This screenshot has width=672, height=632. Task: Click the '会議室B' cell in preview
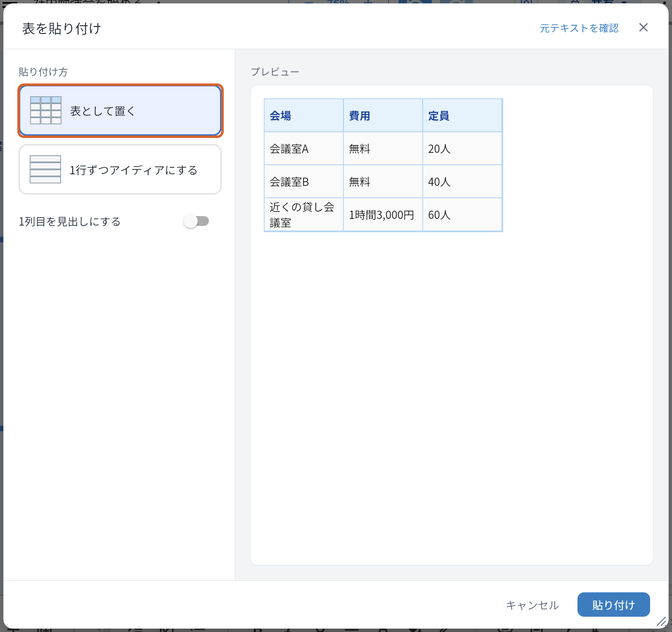pyautogui.click(x=304, y=182)
